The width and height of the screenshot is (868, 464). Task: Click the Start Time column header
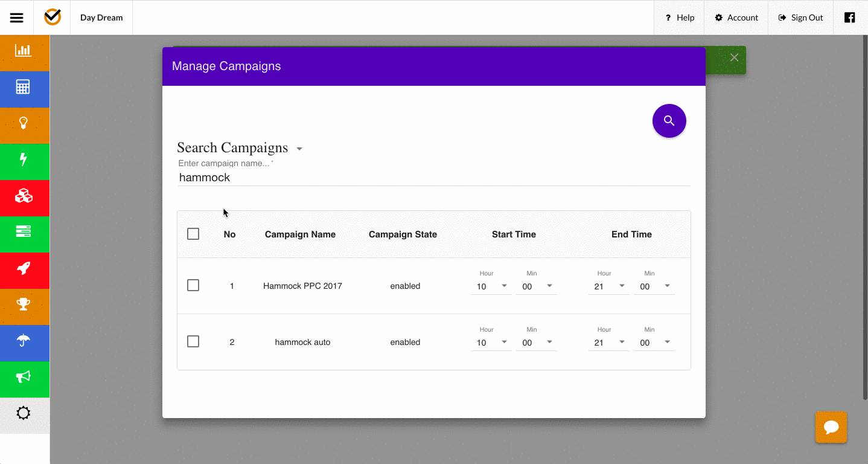point(514,234)
